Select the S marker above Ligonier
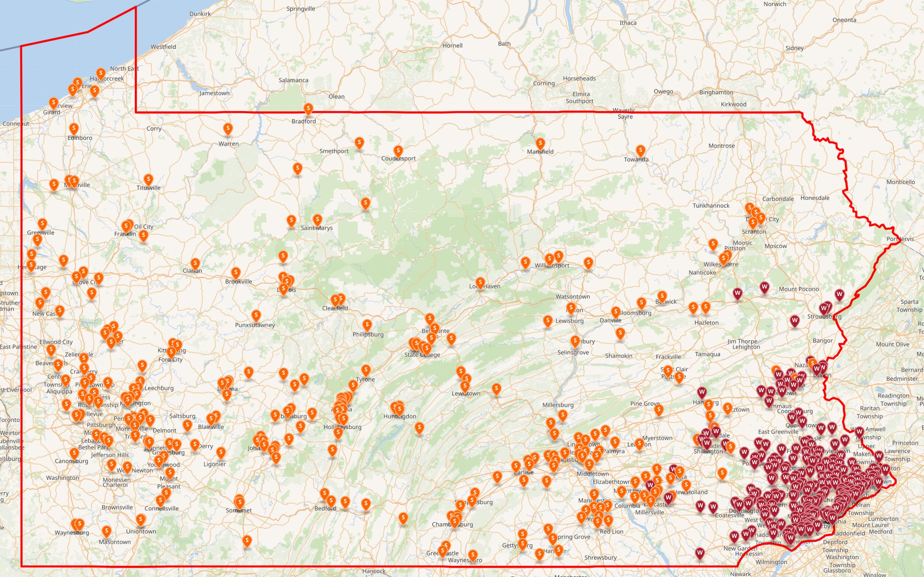The height and width of the screenshot is (577, 924). click(x=221, y=453)
